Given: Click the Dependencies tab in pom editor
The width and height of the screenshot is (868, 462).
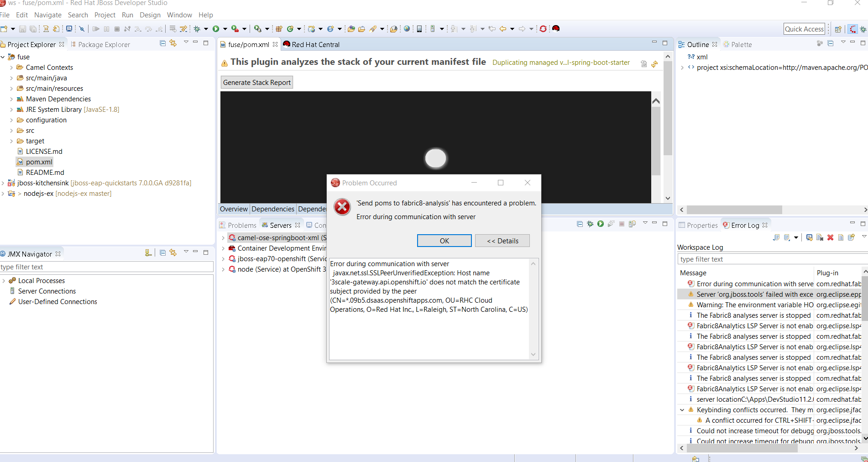Looking at the screenshot, I should pyautogui.click(x=273, y=209).
